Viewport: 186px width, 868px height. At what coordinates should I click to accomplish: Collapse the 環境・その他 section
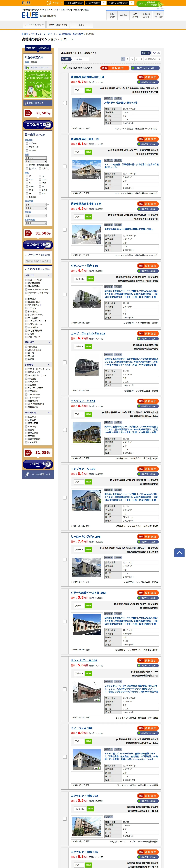(38, 412)
